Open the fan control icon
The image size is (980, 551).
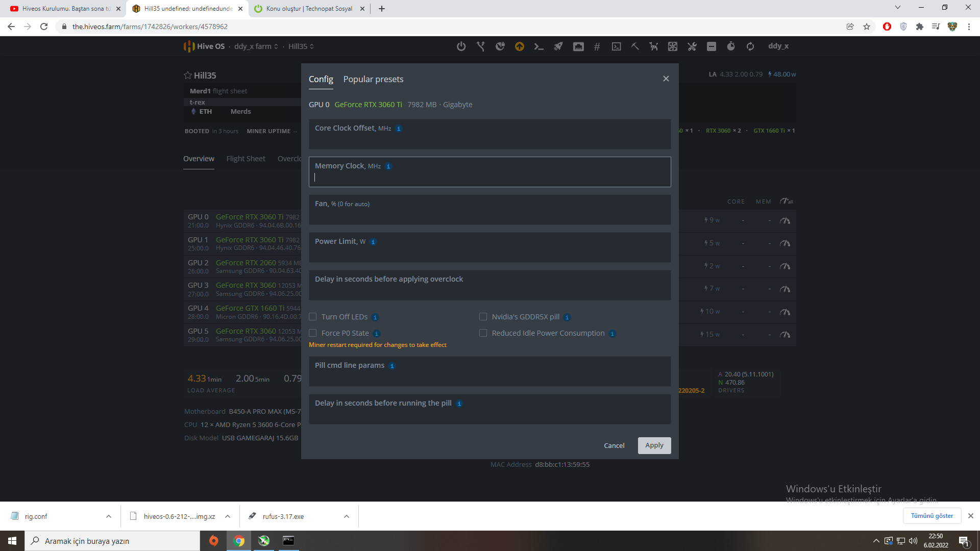tap(673, 46)
